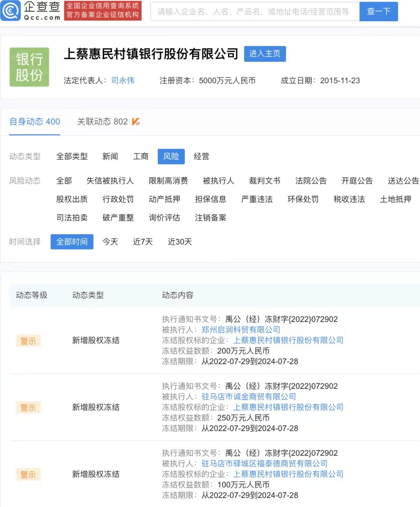Select 近7天 time range
Image resolution: width=420 pixels, height=507 pixels.
coord(143,242)
